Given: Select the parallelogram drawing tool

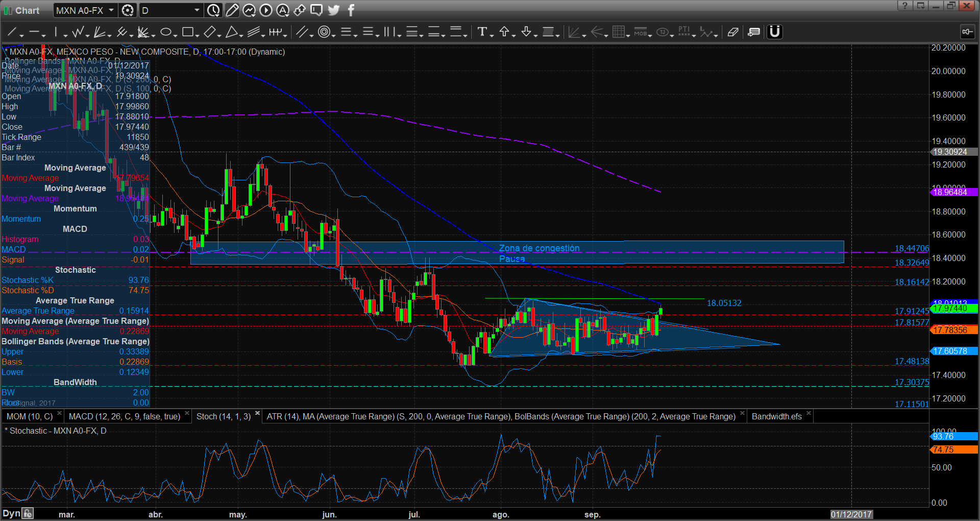Looking at the screenshot, I should [x=209, y=32].
